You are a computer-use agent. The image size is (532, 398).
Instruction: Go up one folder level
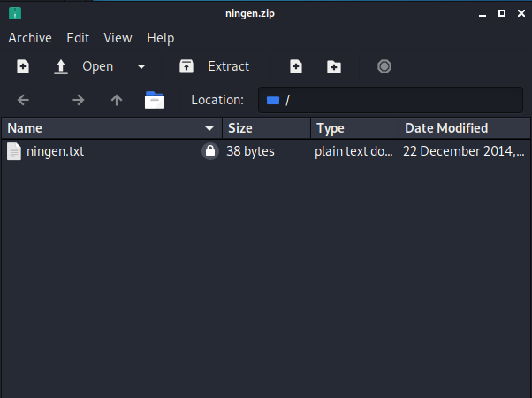pyautogui.click(x=116, y=100)
